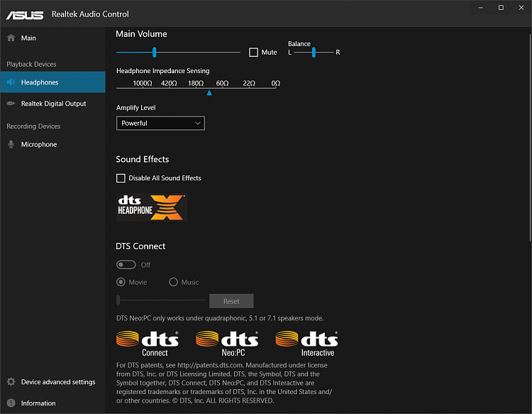The height and width of the screenshot is (414, 532).
Task: Click the microphone icon in sidebar
Action: click(x=11, y=144)
